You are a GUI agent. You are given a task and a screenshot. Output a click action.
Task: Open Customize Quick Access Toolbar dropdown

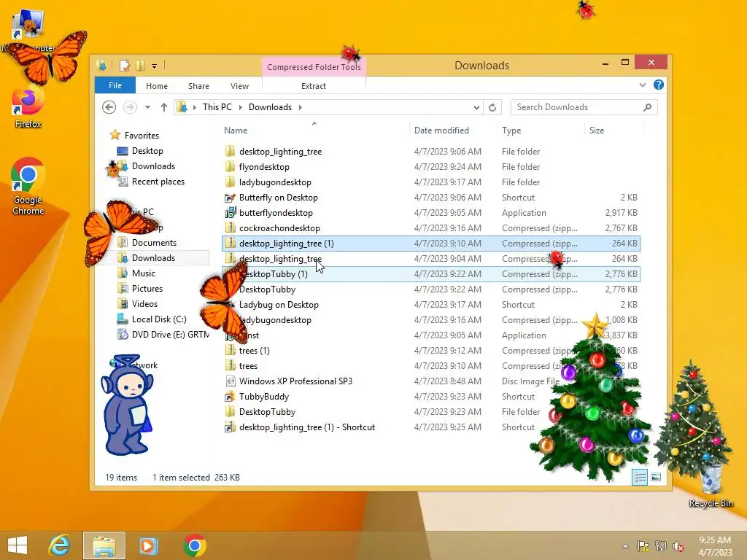pos(155,66)
